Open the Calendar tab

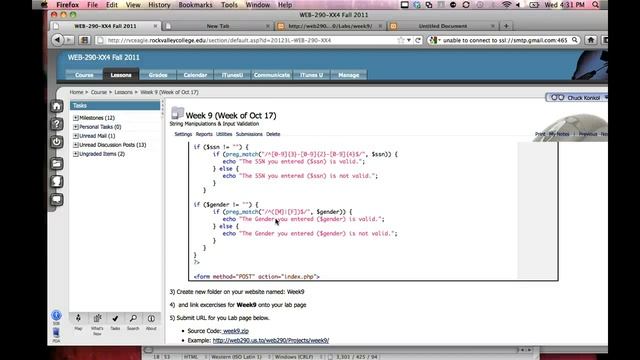(195, 75)
